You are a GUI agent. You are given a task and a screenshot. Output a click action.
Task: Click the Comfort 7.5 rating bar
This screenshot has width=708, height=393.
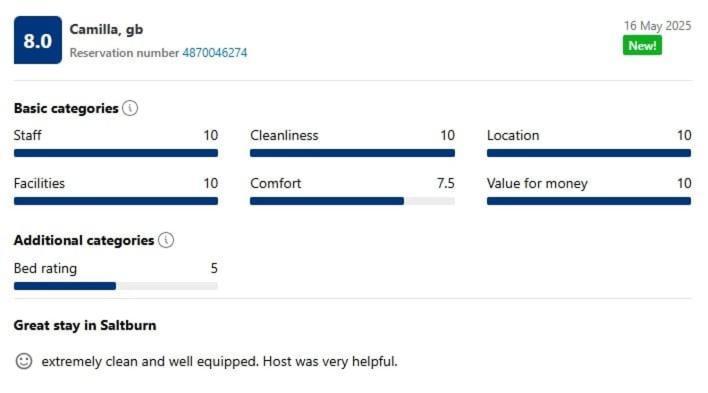click(352, 201)
